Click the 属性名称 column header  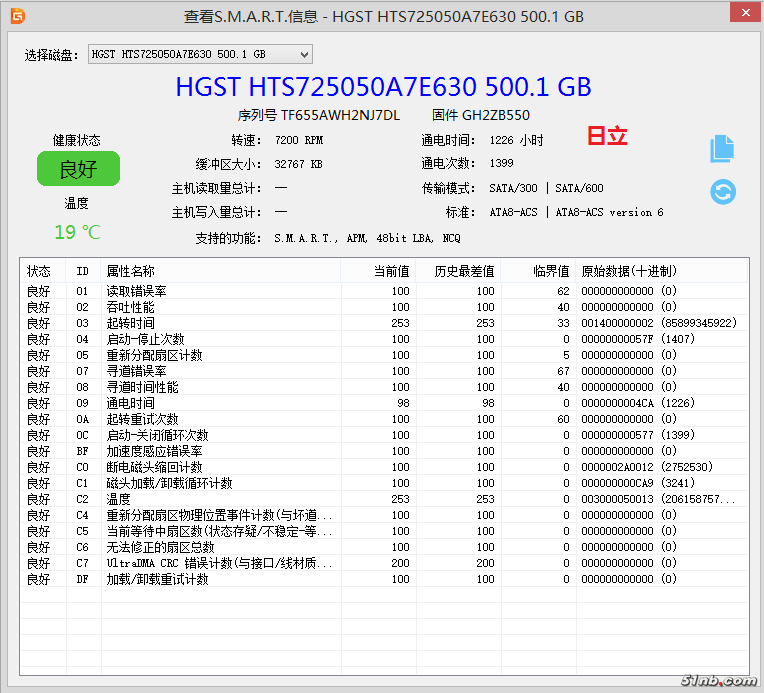(131, 271)
